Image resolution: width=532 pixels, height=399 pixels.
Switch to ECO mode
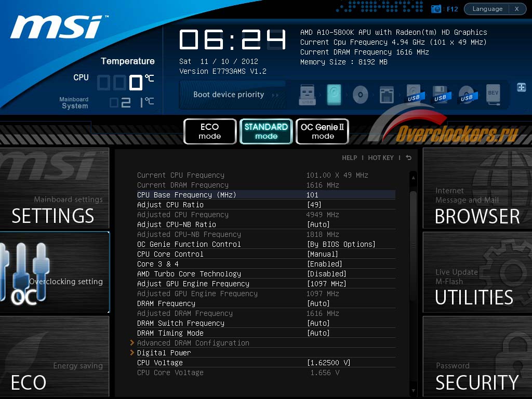pos(210,131)
